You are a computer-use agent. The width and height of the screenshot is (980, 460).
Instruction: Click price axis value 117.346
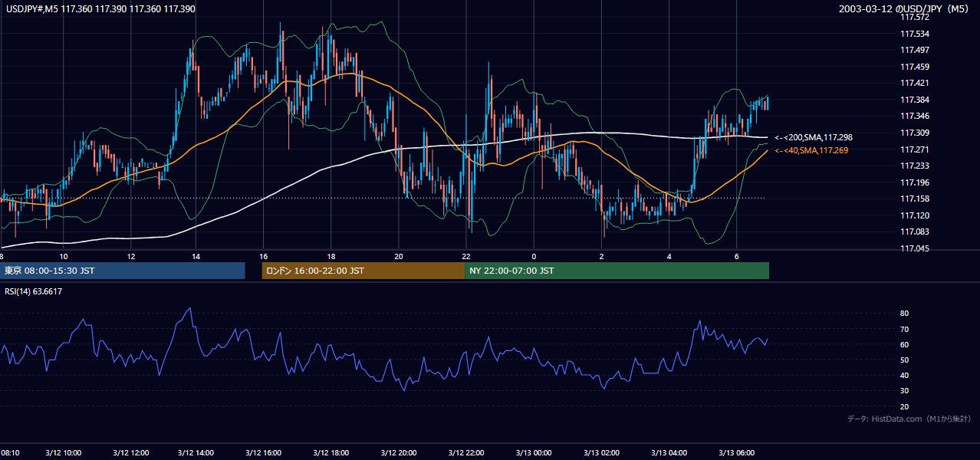pyautogui.click(x=915, y=116)
